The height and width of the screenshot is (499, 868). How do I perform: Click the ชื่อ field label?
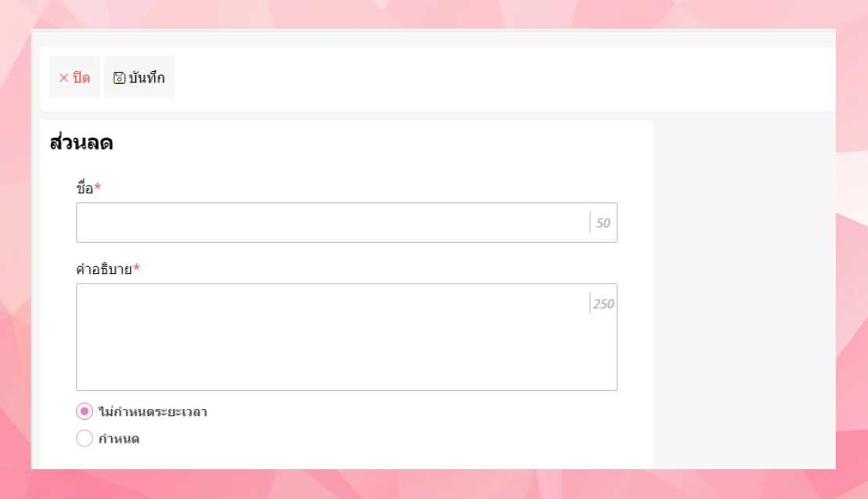click(x=85, y=188)
